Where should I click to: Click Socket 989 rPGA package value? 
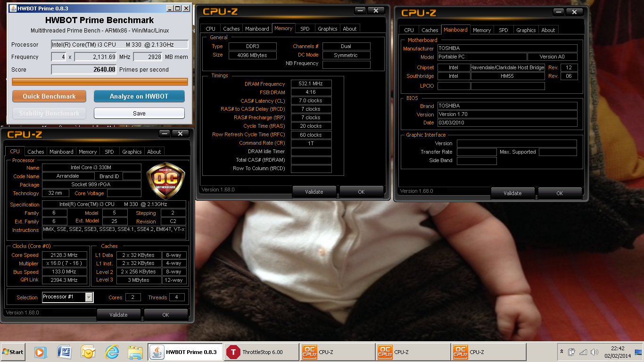[91, 185]
